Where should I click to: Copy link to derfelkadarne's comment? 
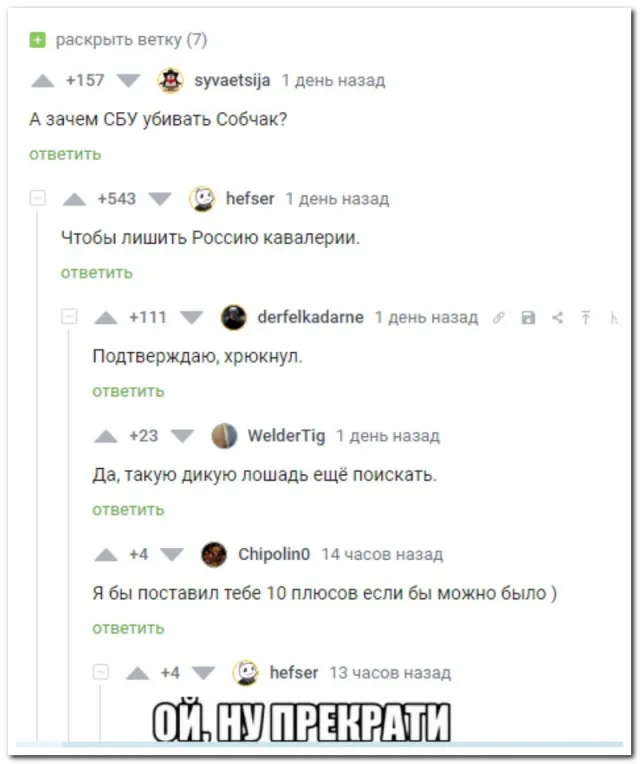(x=499, y=318)
